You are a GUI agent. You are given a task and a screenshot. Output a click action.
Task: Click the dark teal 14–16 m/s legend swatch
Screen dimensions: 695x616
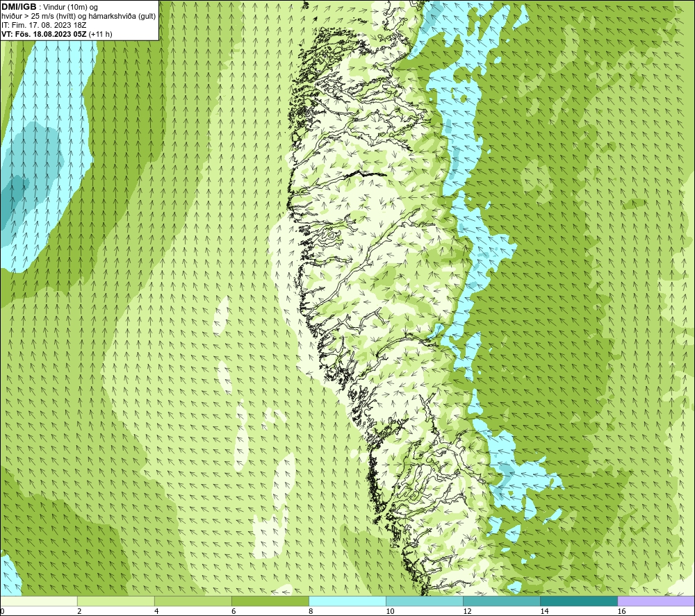click(x=579, y=601)
